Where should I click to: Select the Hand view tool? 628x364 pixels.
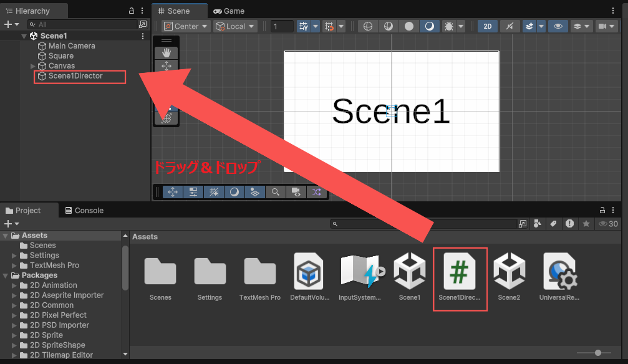click(x=167, y=52)
